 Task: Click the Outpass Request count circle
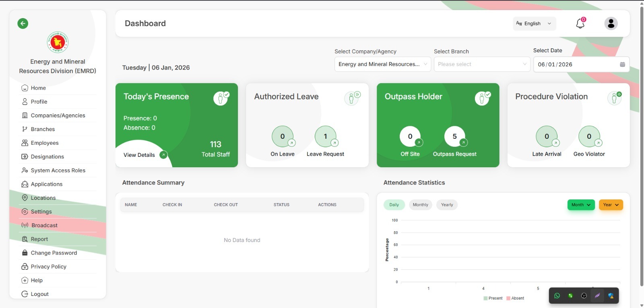click(x=455, y=136)
